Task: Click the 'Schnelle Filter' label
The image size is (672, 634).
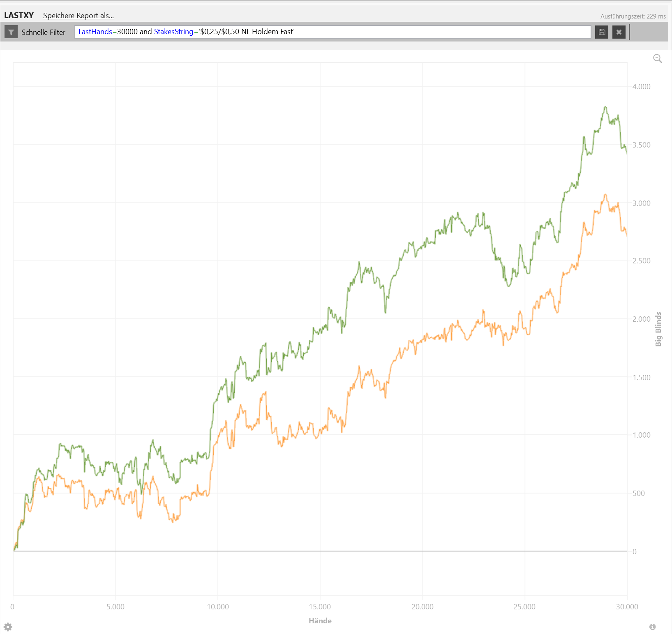Action: [43, 32]
